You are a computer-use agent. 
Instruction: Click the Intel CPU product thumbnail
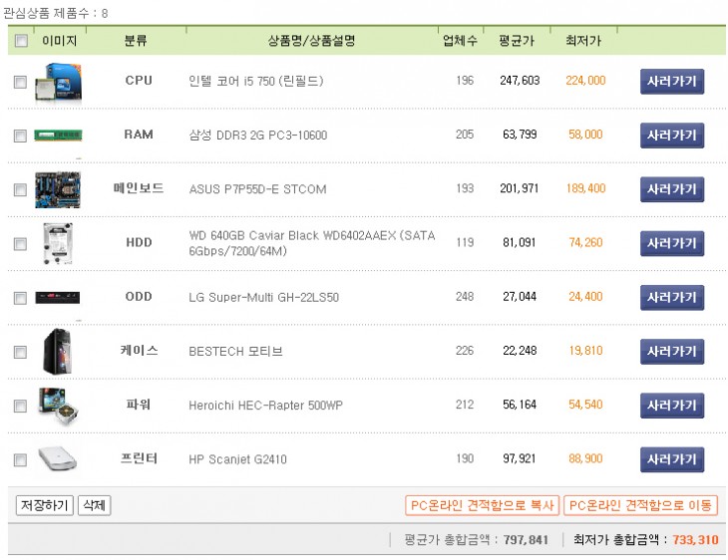click(58, 81)
